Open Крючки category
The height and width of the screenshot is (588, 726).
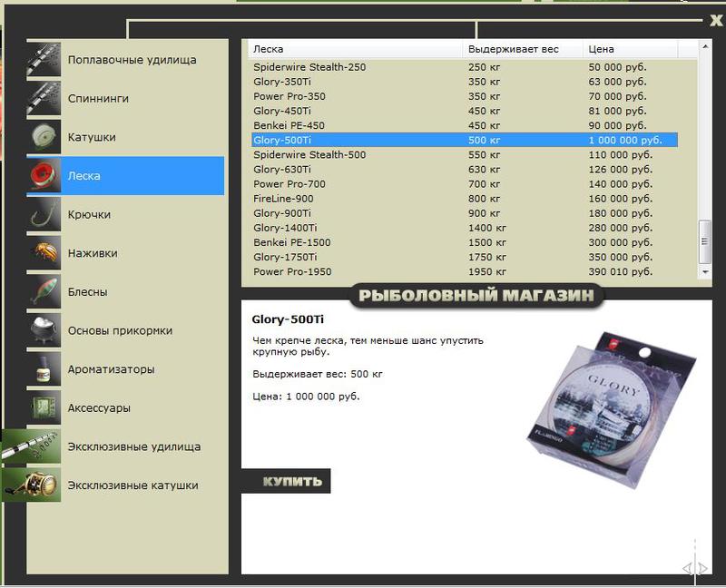point(89,215)
